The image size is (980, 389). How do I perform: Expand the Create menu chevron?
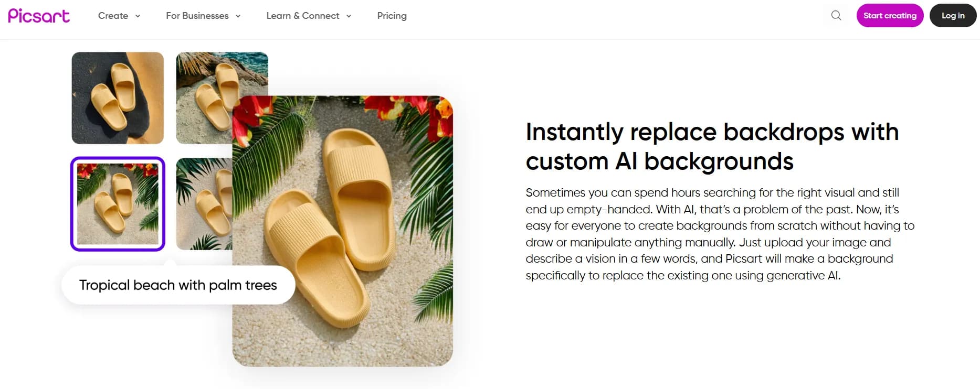[x=138, y=16]
